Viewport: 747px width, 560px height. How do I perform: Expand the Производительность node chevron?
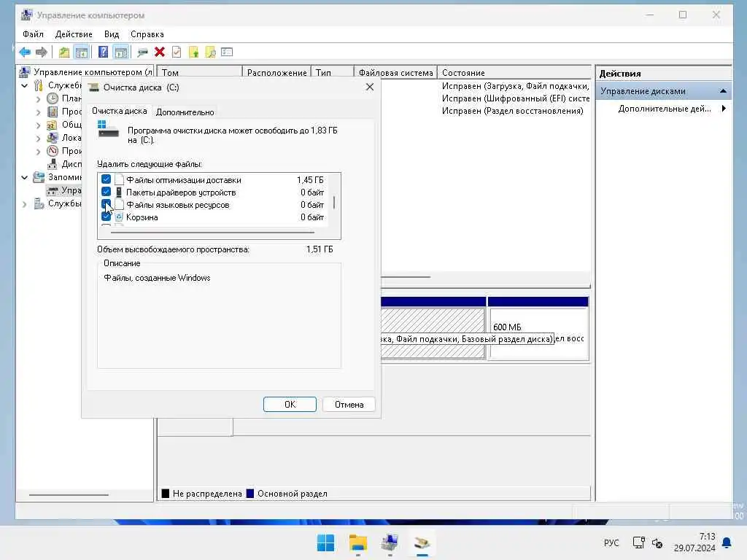(x=39, y=152)
